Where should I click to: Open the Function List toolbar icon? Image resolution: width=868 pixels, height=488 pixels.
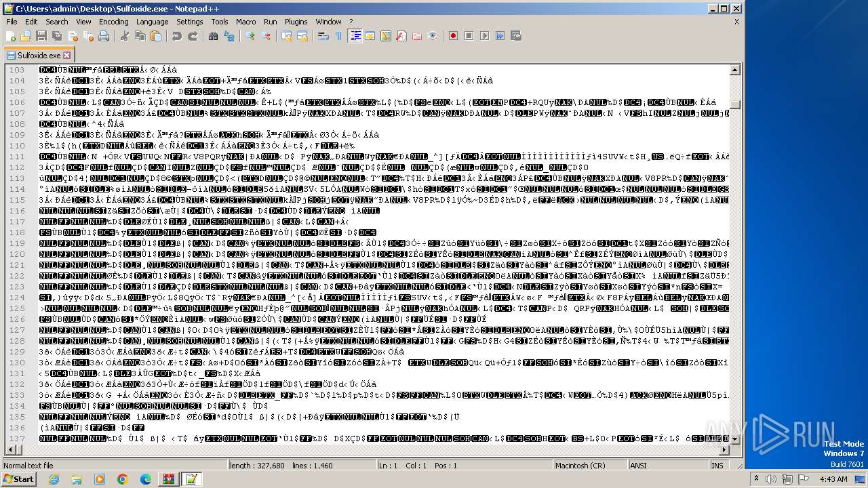(401, 36)
